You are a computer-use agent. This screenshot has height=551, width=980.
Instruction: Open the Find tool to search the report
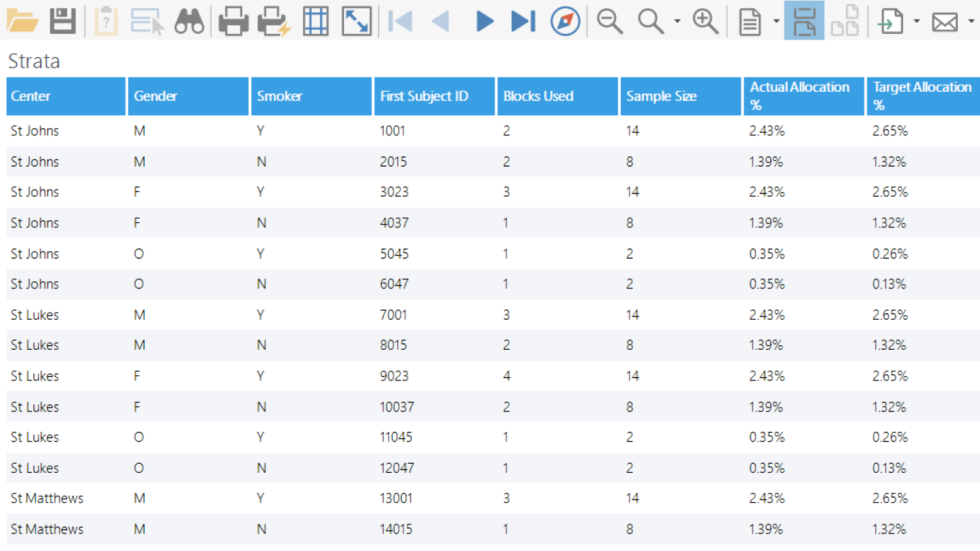pyautogui.click(x=189, y=21)
